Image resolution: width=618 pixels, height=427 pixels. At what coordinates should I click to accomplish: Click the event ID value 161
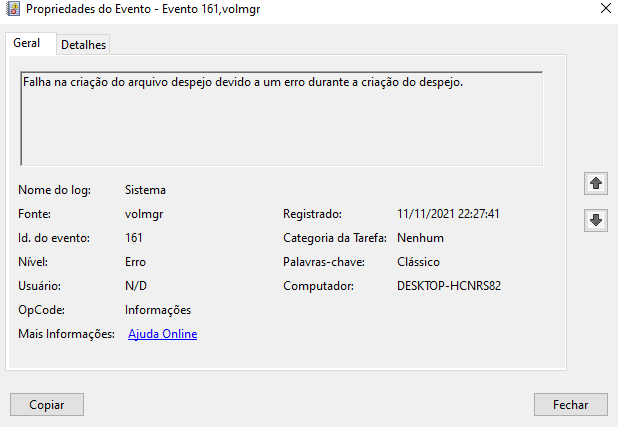(x=134, y=238)
